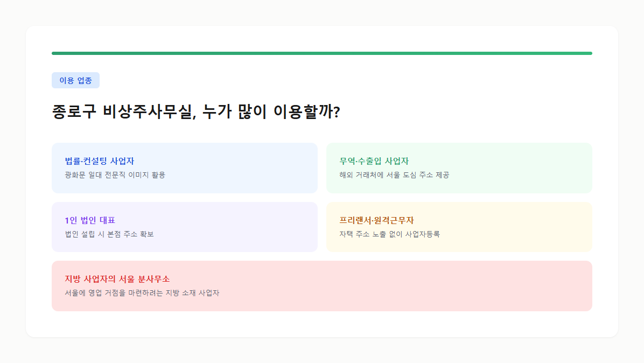Click the green accent bar at top
The image size is (644, 363).
pyautogui.click(x=321, y=52)
